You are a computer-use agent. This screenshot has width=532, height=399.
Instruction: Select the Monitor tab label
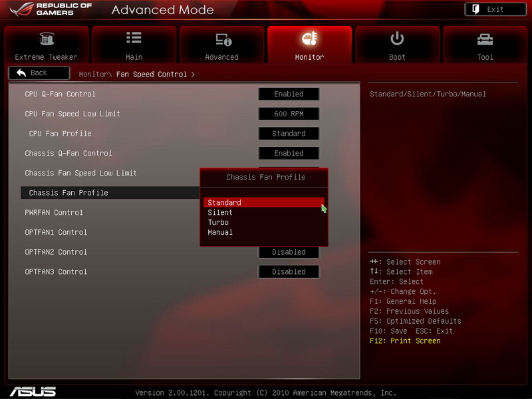(309, 57)
